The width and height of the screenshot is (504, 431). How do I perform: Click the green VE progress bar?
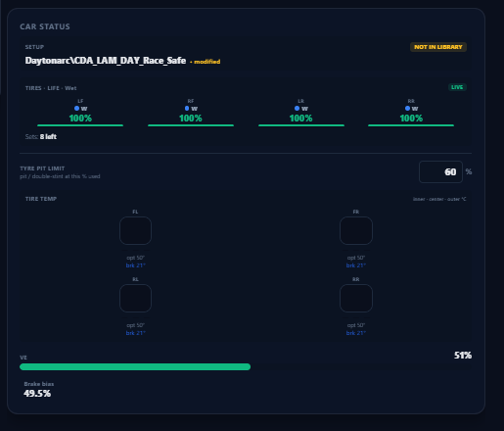135,366
